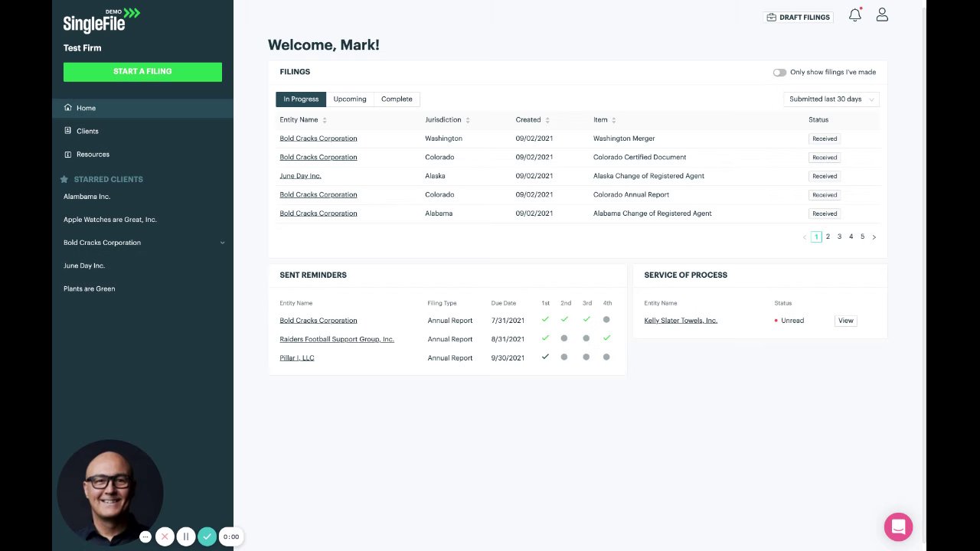Toggle Only show filings I've made

click(x=779, y=72)
